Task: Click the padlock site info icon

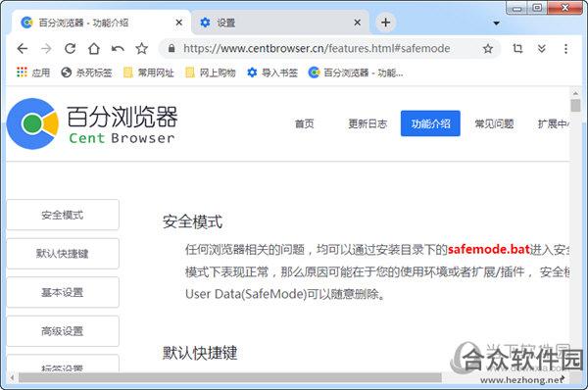Action: pos(171,48)
